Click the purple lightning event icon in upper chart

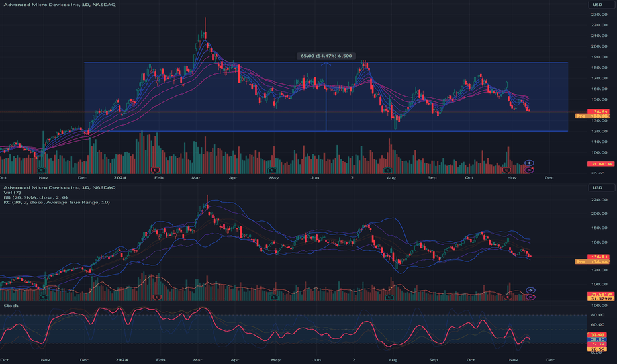pos(530,170)
